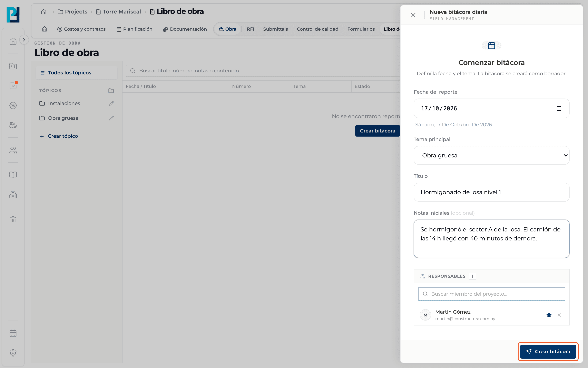Switch to the RFI sub-tab

(x=250, y=29)
